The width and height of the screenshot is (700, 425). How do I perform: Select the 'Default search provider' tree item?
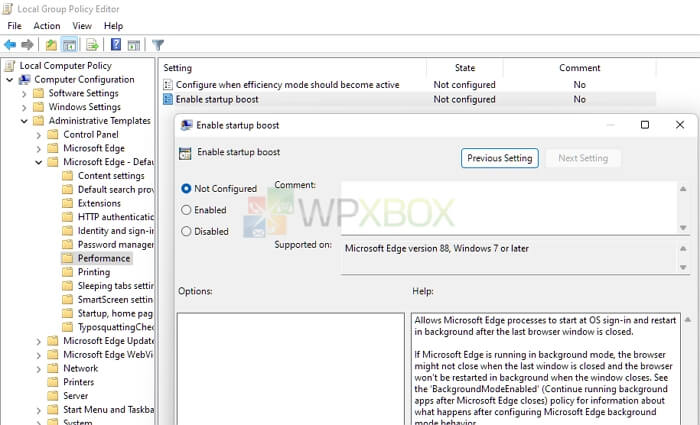click(116, 190)
